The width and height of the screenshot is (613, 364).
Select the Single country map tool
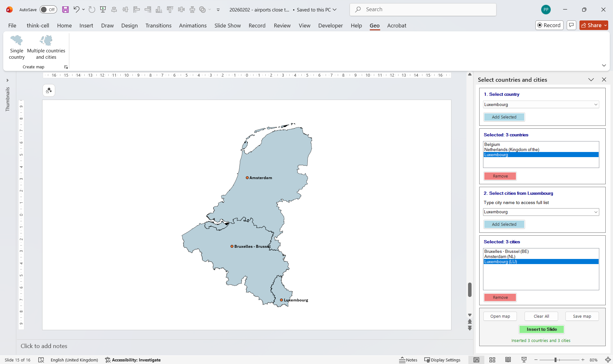coord(17,47)
